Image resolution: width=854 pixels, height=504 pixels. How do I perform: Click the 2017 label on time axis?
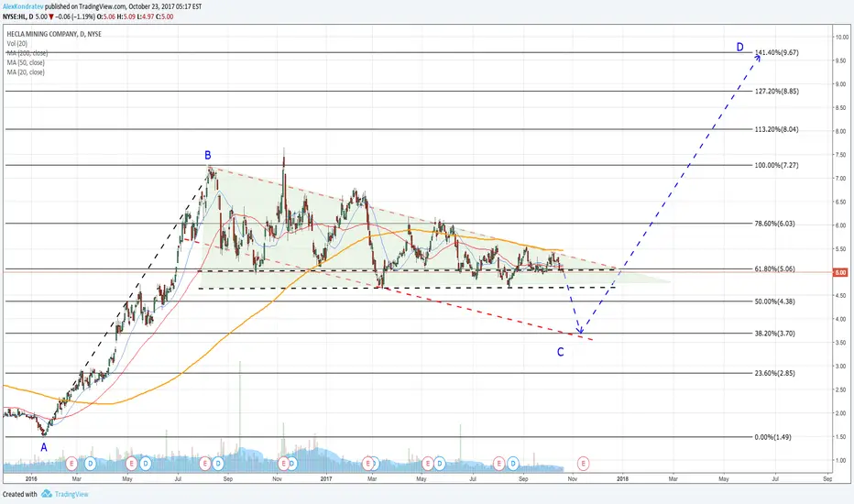(x=326, y=479)
